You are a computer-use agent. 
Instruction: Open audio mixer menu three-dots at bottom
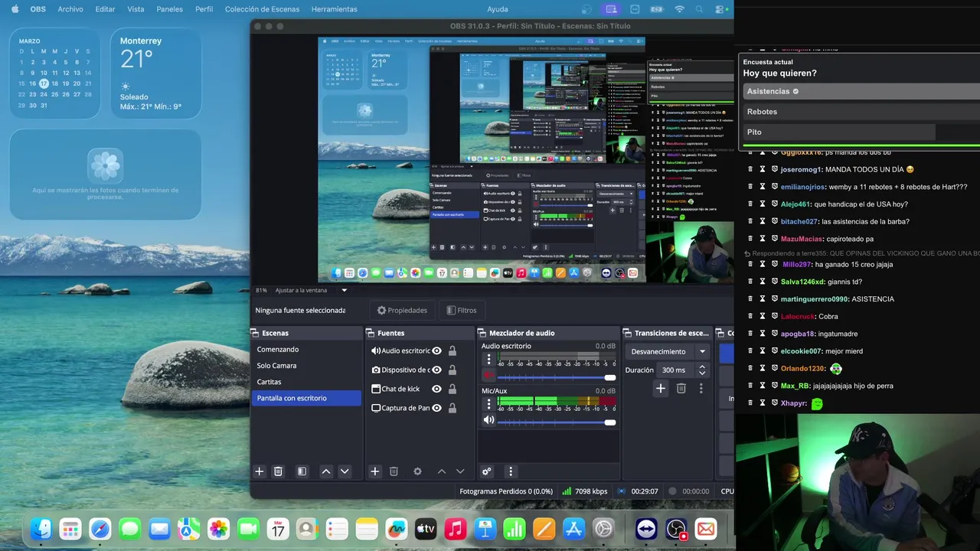[511, 471]
